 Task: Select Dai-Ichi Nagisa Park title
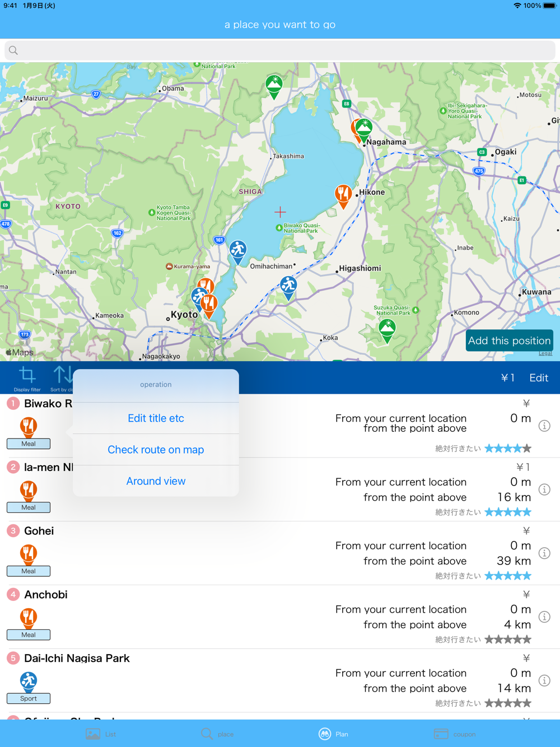click(x=77, y=659)
